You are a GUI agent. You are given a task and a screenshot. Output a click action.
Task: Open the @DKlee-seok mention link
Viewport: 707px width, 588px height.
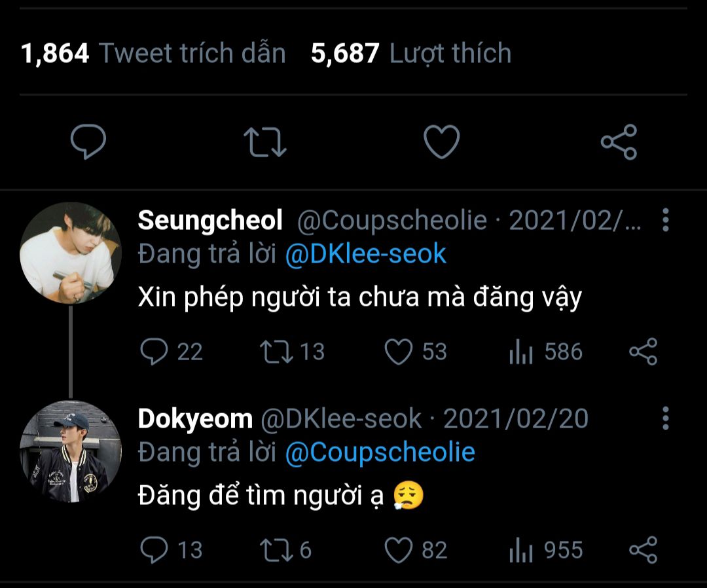tap(365, 254)
